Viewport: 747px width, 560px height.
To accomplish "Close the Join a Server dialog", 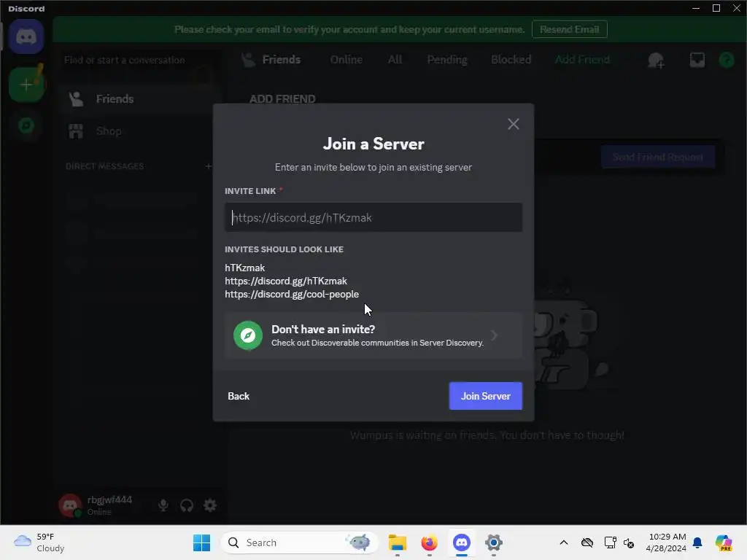I will [513, 124].
